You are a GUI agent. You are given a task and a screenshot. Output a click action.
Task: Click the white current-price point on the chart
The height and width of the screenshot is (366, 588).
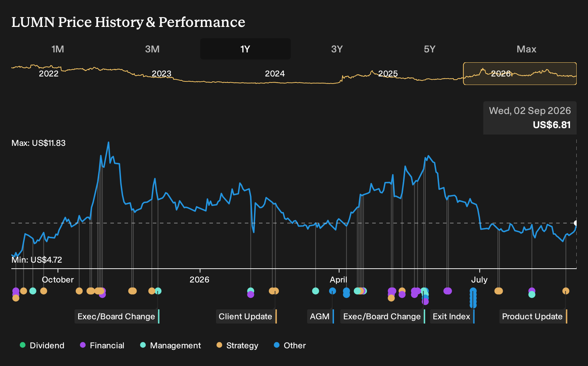click(576, 223)
